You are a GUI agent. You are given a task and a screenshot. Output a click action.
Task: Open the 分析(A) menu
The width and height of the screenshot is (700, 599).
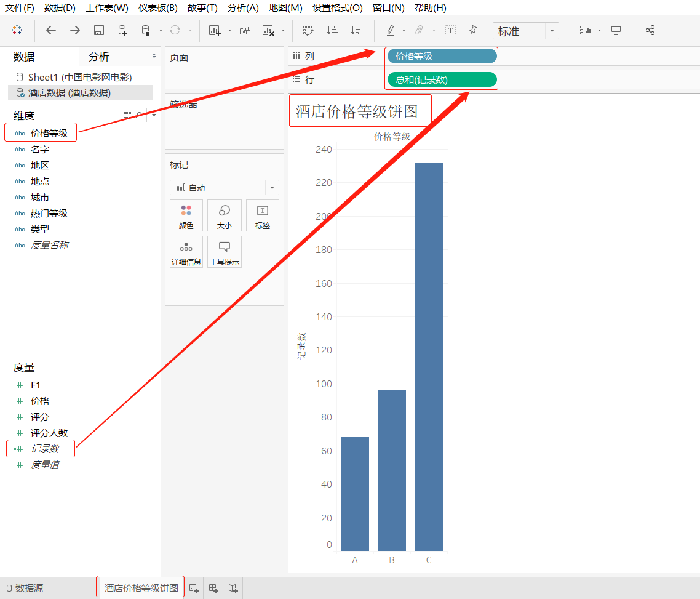click(x=243, y=7)
